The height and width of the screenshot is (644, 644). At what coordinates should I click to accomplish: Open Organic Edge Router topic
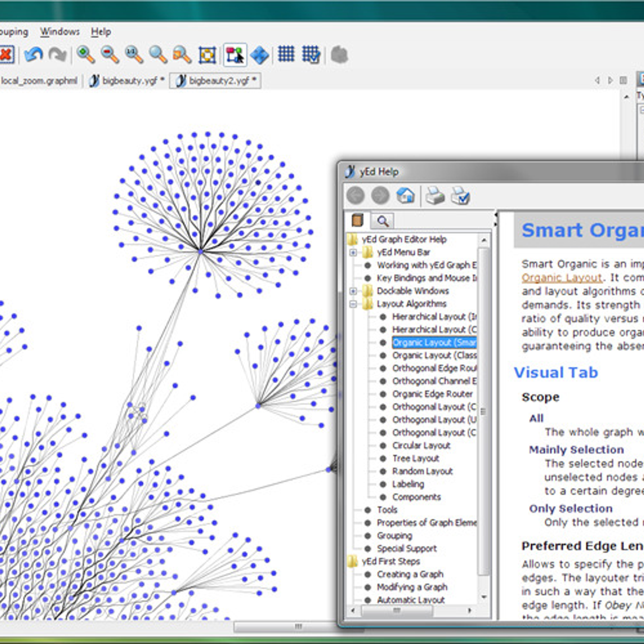[432, 394]
